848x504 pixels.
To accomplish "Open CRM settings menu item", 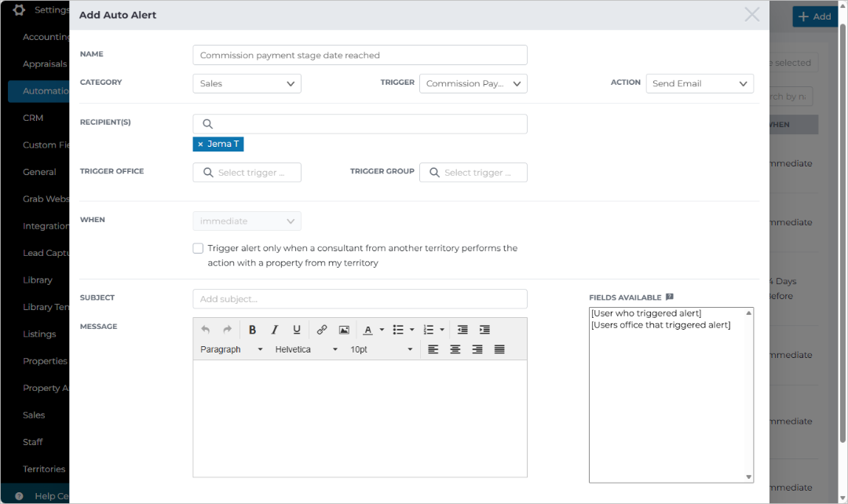I will (x=33, y=118).
